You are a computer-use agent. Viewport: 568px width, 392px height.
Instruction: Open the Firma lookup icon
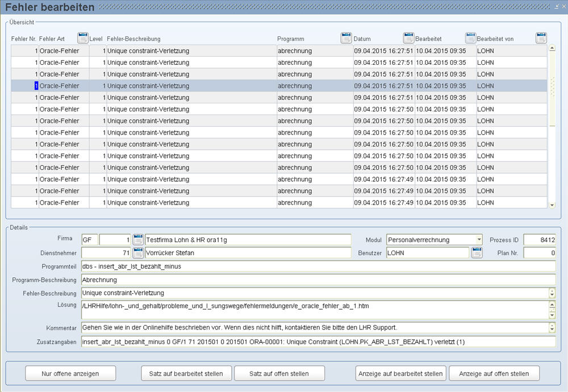pos(138,240)
